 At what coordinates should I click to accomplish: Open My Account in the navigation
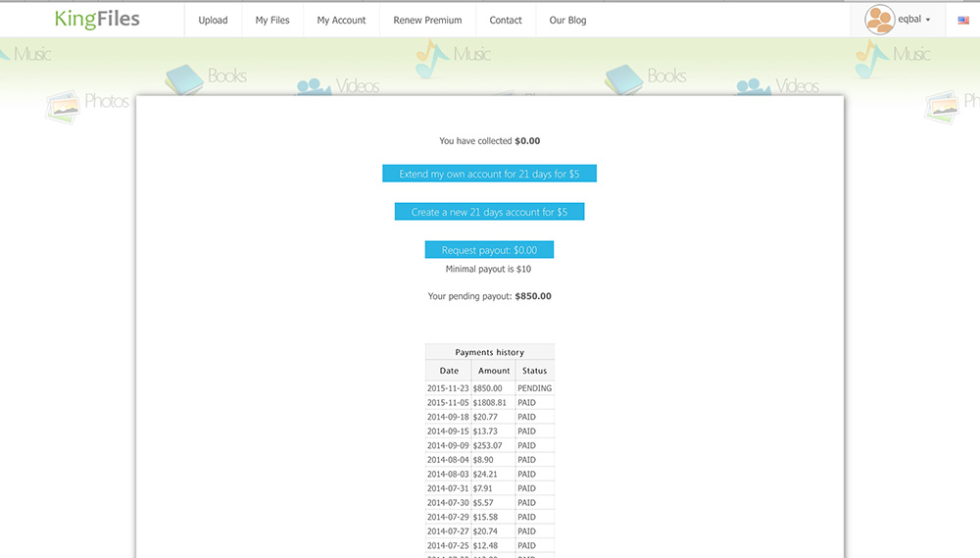pyautogui.click(x=341, y=20)
